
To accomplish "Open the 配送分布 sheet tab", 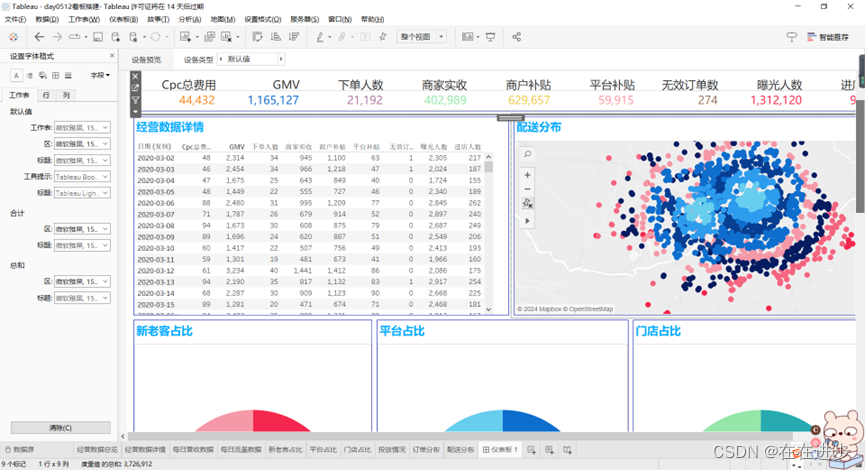I will [460, 450].
